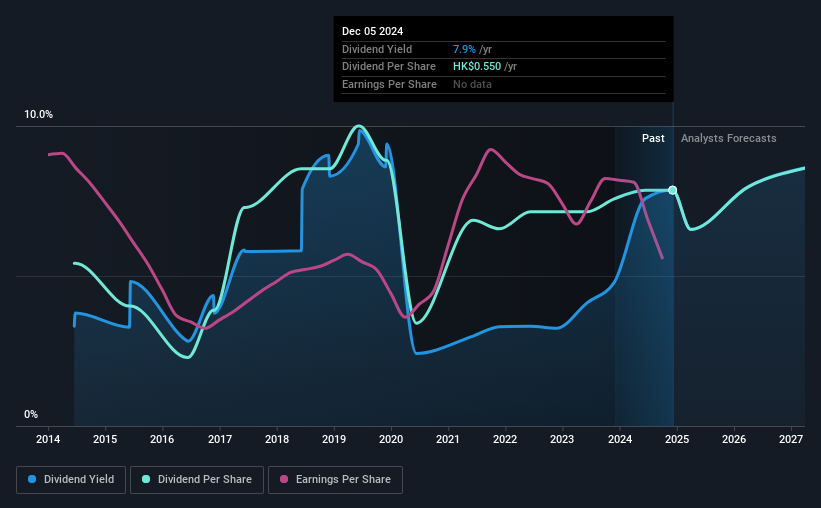The width and height of the screenshot is (821, 508).
Task: Click the 2025 x-axis label
Action: (x=676, y=439)
